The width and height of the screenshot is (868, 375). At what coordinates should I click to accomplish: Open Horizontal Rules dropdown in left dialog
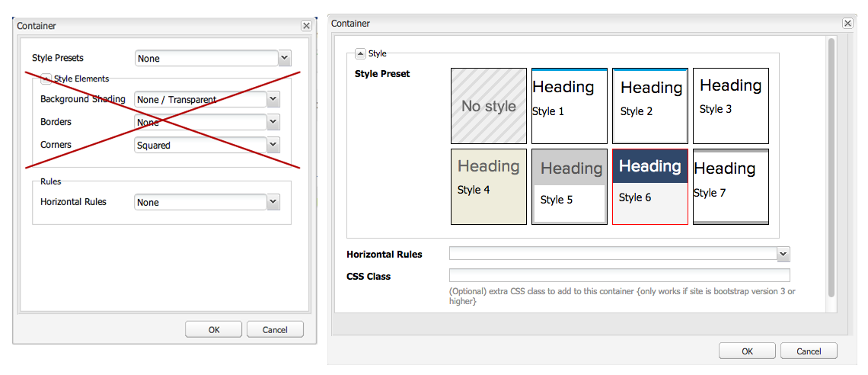pyautogui.click(x=273, y=202)
